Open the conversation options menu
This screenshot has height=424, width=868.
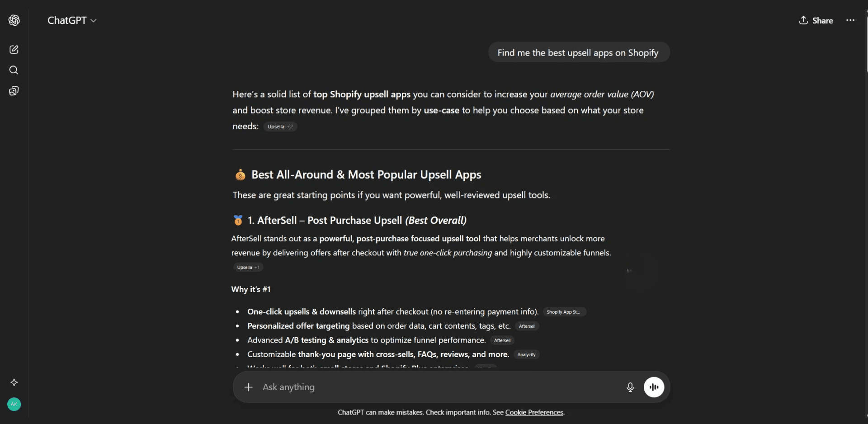click(x=850, y=20)
